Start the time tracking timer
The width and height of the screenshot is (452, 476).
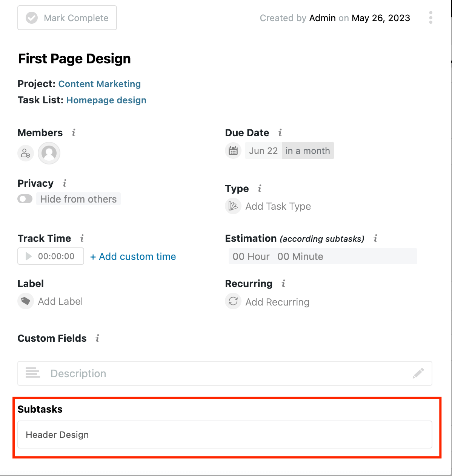29,256
